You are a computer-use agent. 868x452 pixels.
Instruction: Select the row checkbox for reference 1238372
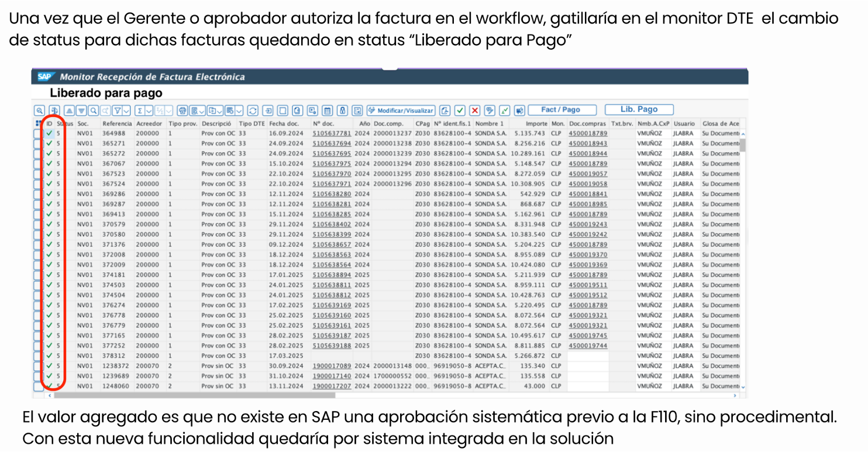[x=39, y=366]
